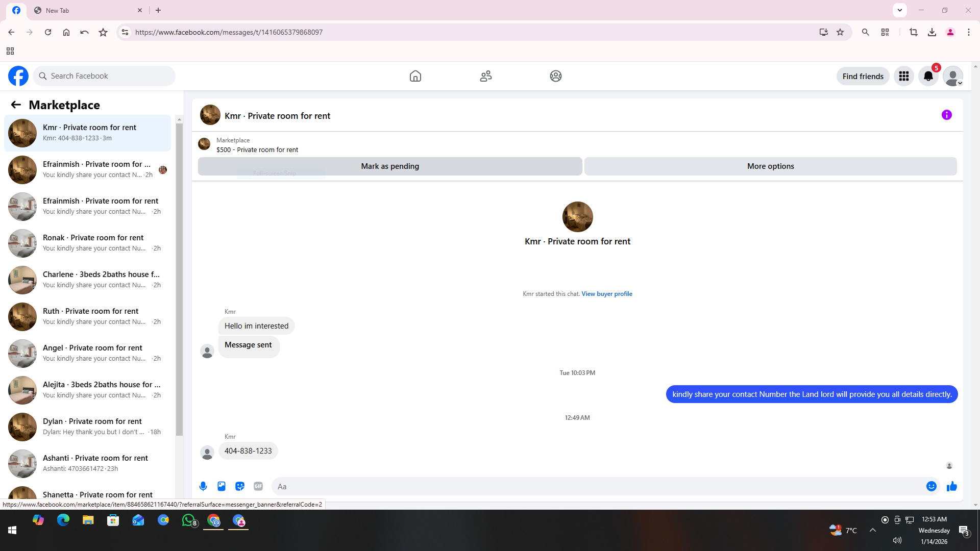Expand the browser tab search dropdown
980x551 pixels.
pos(899,10)
